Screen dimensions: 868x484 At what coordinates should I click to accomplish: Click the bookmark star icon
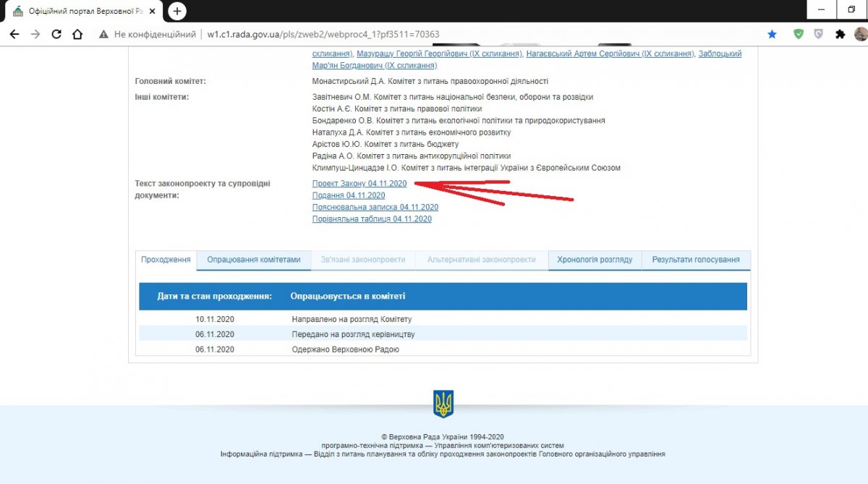[x=772, y=34]
